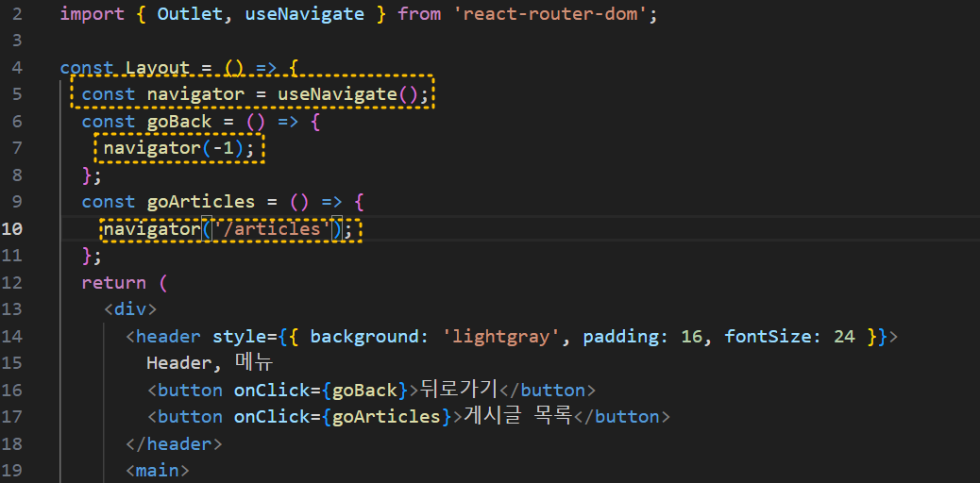Click 'fontSize' property in header style
This screenshot has width=980, height=483.
click(x=768, y=337)
